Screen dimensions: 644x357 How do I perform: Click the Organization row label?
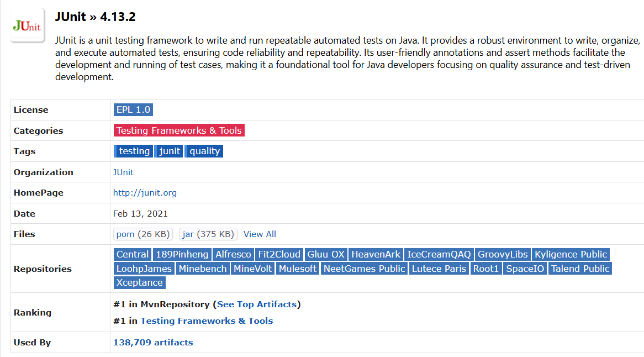point(43,172)
